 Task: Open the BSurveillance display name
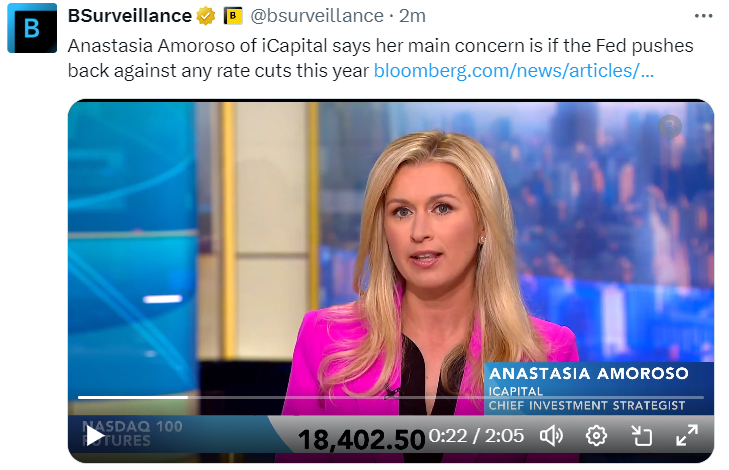pos(130,16)
